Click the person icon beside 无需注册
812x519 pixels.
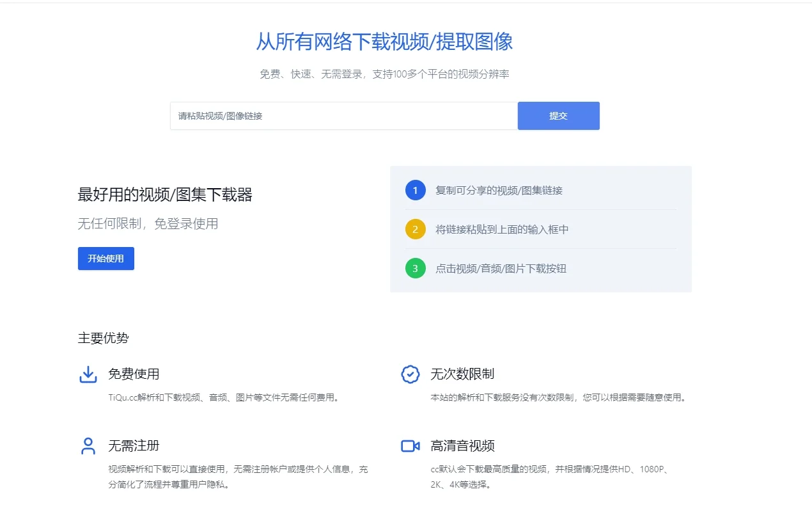(x=88, y=445)
